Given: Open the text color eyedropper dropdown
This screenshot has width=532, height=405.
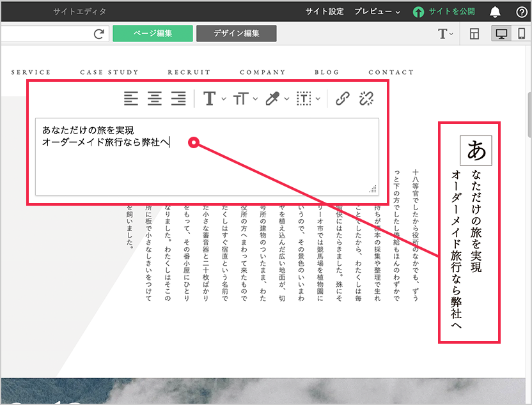Looking at the screenshot, I should [x=276, y=98].
